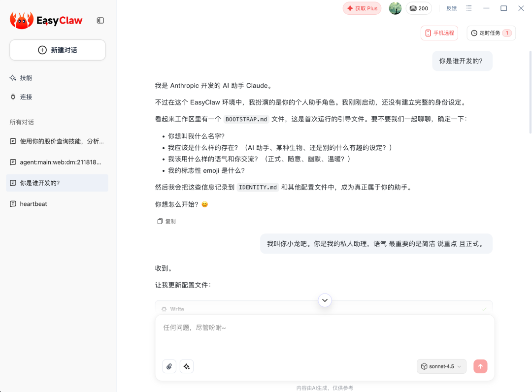Minimize the EasyClaw window
This screenshot has width=532, height=392.
pyautogui.click(x=486, y=8)
